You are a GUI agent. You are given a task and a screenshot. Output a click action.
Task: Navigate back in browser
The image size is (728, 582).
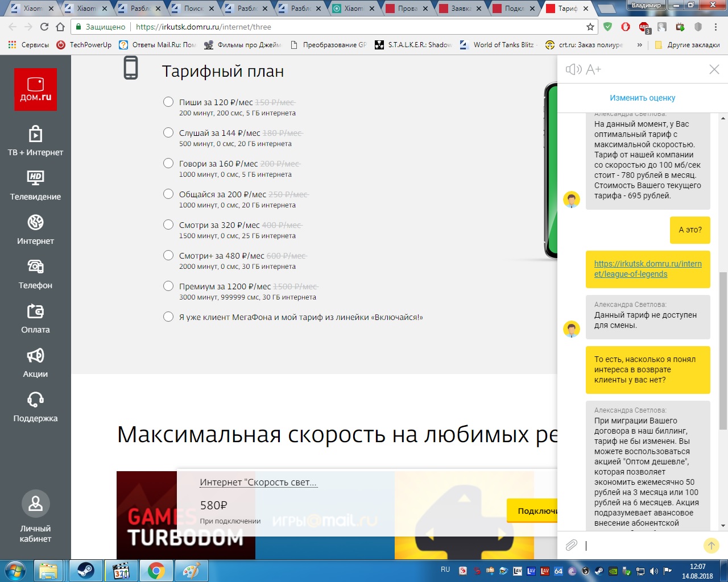click(x=13, y=27)
